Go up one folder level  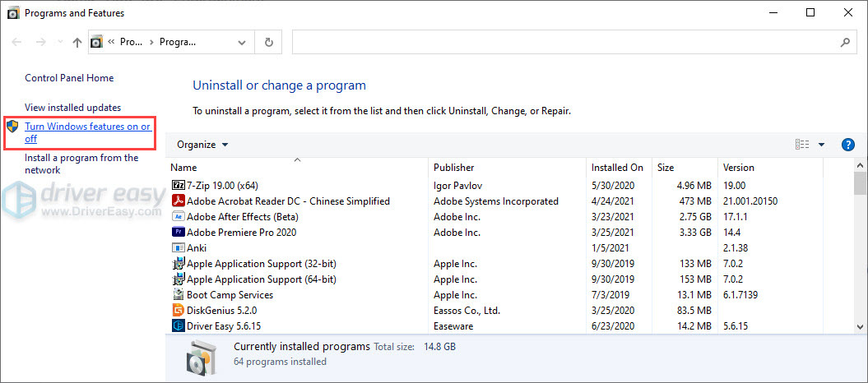[x=77, y=42]
